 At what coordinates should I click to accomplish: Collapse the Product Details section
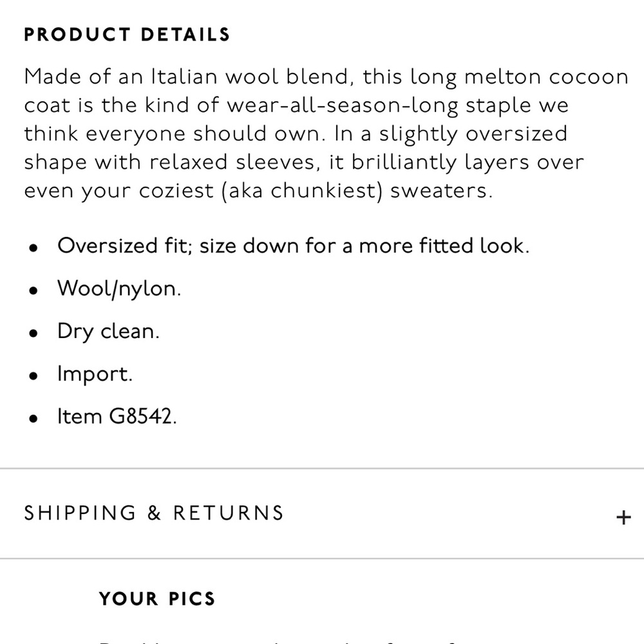pyautogui.click(x=126, y=35)
